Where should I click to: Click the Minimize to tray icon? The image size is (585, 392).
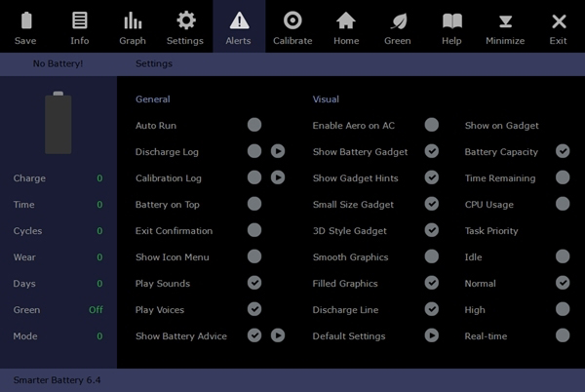click(x=505, y=21)
